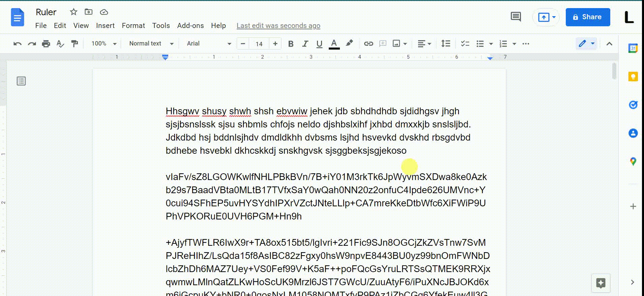Open the Edit menu
Screen dimensions: 644x296
point(60,26)
